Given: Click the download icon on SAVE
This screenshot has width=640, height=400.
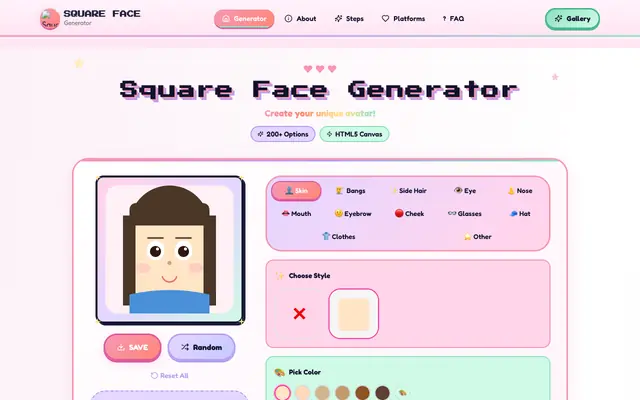Looking at the screenshot, I should tap(121, 347).
